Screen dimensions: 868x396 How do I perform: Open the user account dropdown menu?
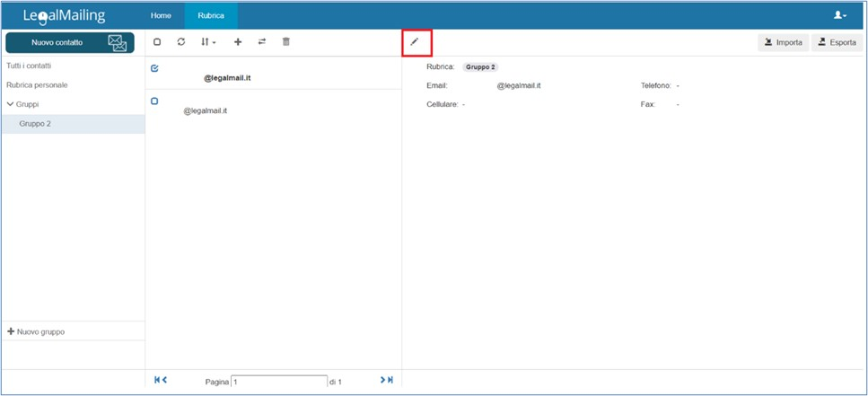click(x=840, y=15)
